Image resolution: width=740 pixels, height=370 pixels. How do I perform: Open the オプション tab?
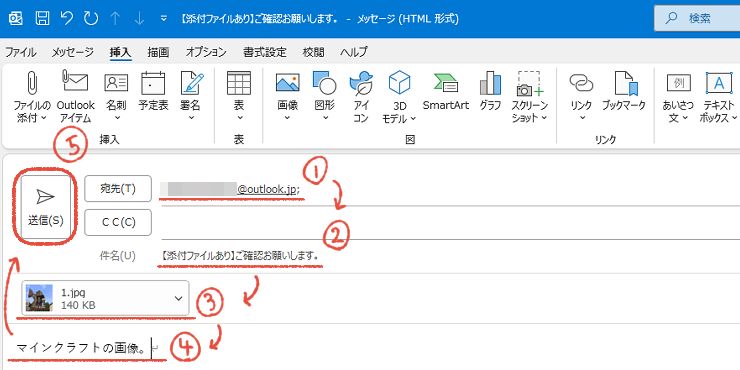[206, 52]
